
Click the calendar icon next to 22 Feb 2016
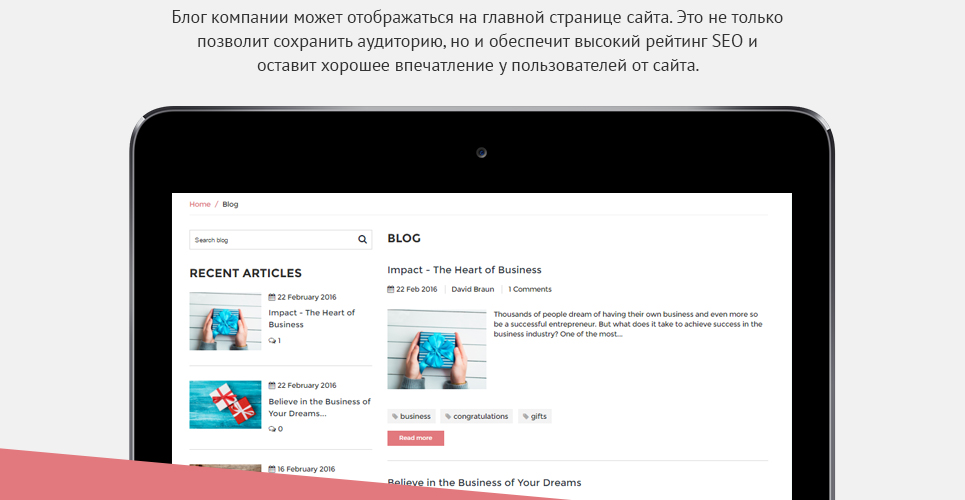390,289
